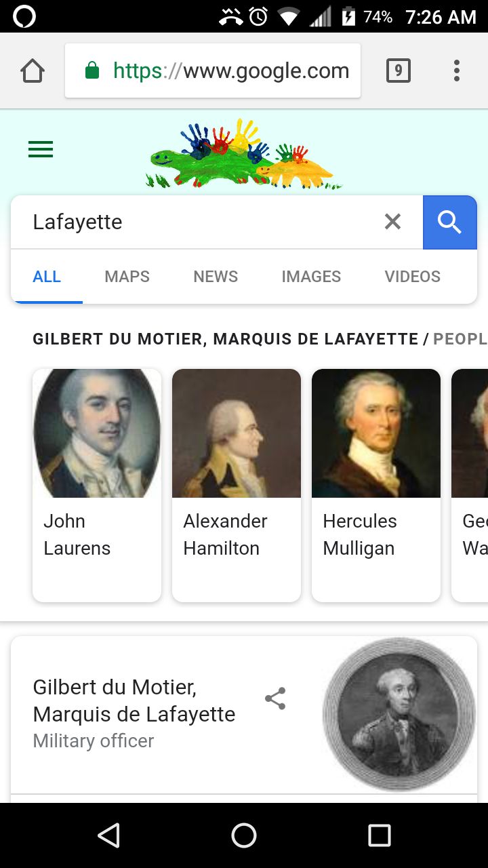
Task: Switch to the MAPS tab
Action: (127, 277)
